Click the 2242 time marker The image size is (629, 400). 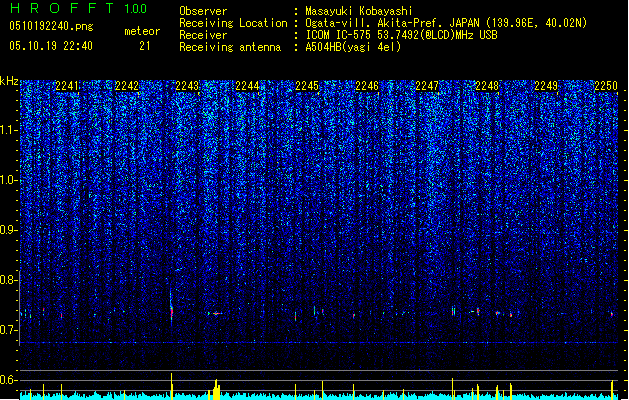click(127, 86)
